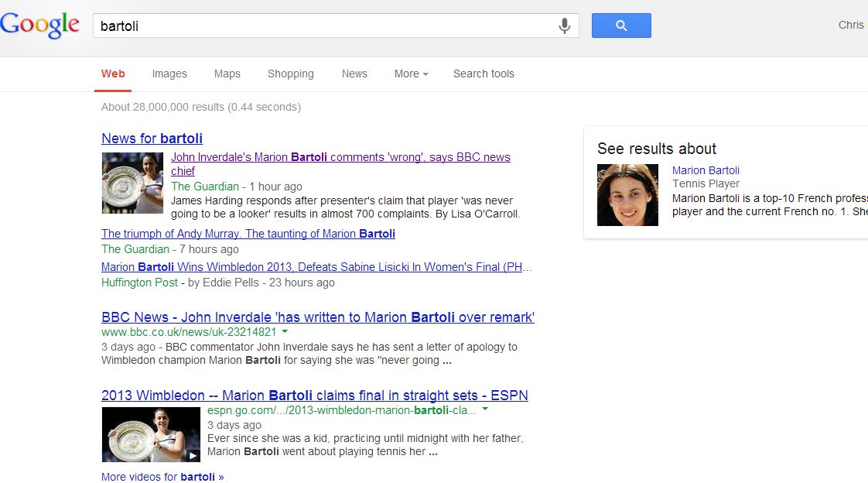Click Marion Bartoli portrait thumbnail
The height and width of the screenshot is (483, 868).
coord(627,195)
